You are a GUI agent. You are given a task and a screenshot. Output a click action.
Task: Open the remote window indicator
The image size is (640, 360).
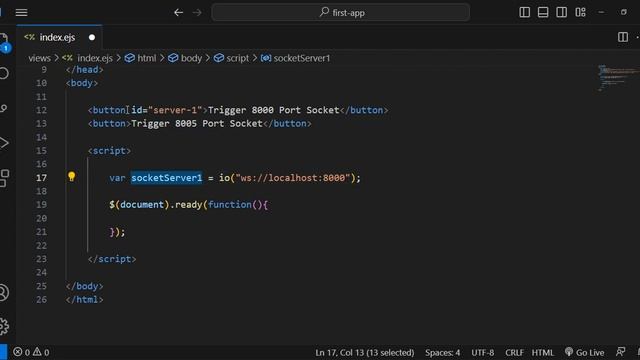[3, 352]
